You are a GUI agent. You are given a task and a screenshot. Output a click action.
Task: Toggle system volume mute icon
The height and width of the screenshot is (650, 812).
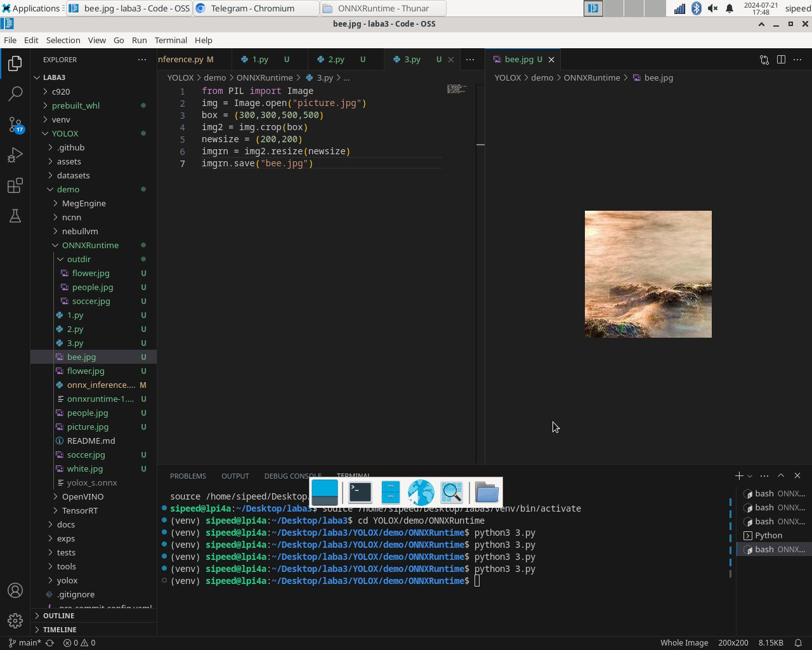(712, 8)
